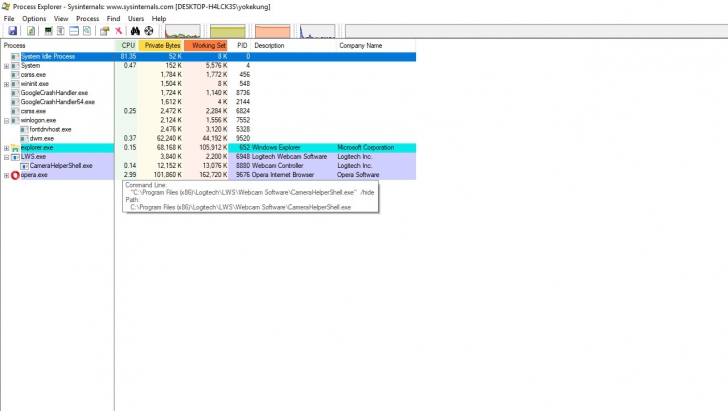Open the CPU usage history mini graph

[182, 31]
